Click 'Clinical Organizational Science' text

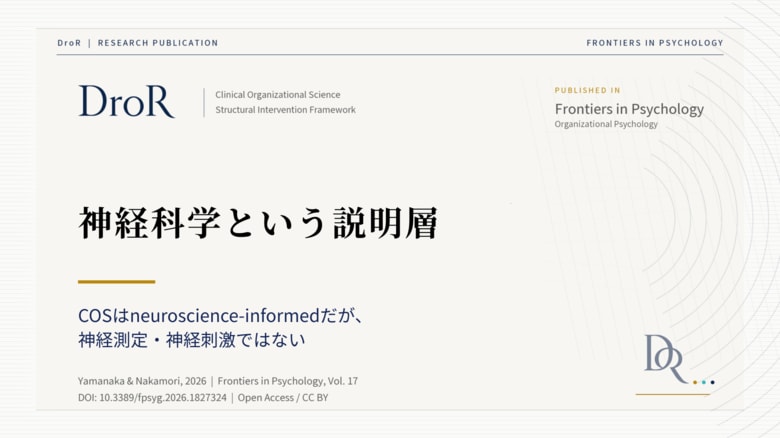tap(278, 95)
